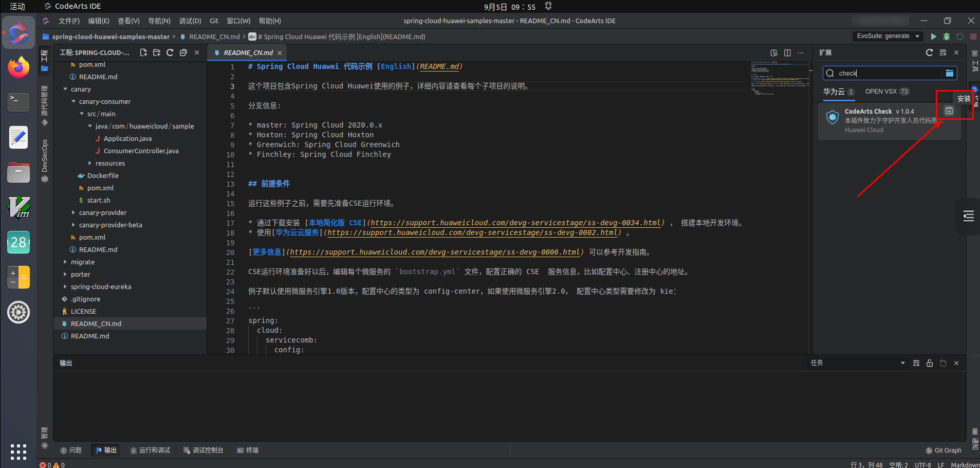Refresh the project explorer
Image resolution: width=980 pixels, height=468 pixels.
(170, 52)
